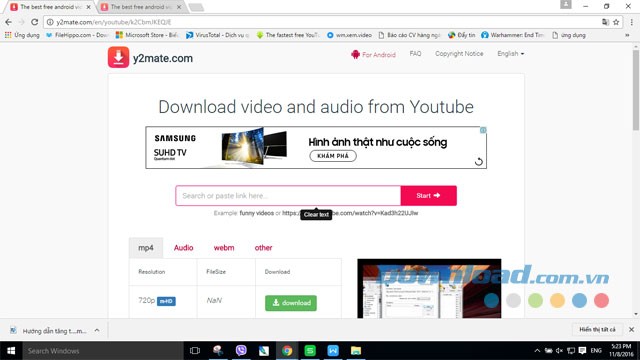This screenshot has height=360, width=640.
Task: Open Chrome from the taskbar
Action: pyautogui.click(x=287, y=351)
